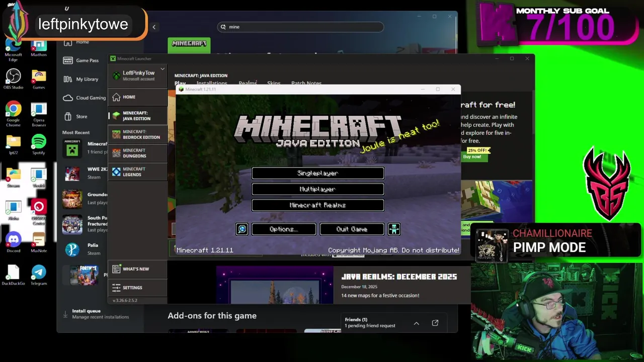Open Minecraft entry in Most Recent list

(x=85, y=148)
